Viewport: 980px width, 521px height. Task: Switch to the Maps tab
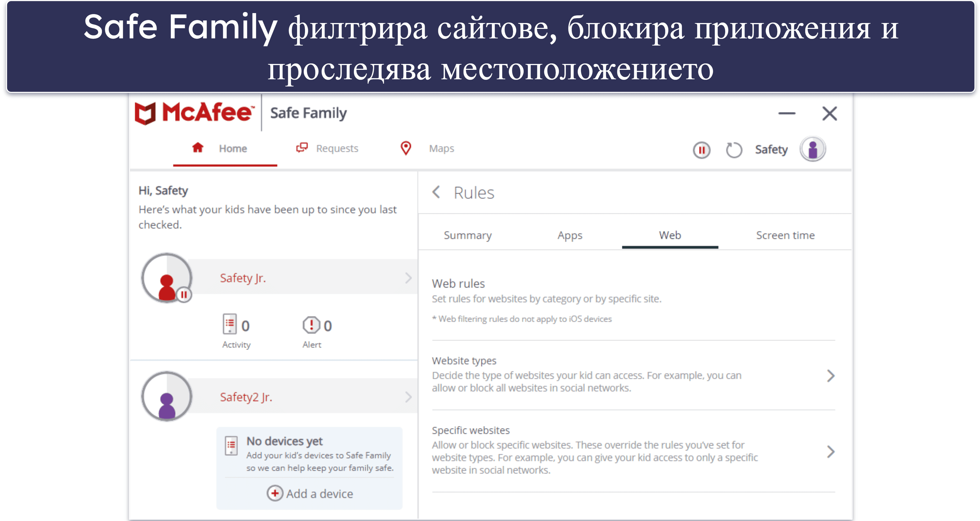427,148
